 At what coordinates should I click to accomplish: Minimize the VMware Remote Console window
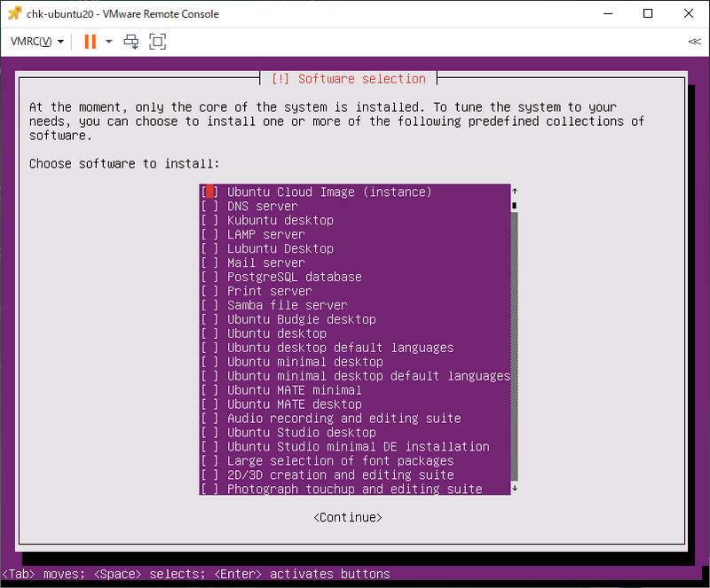click(x=608, y=13)
